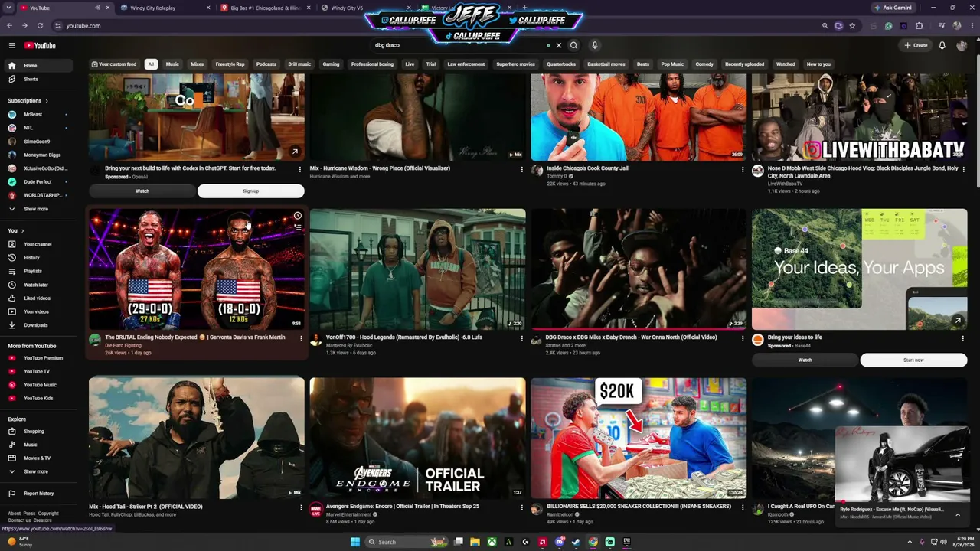Open the MrBeast subscription channel
Viewport: 980px width, 551px height.
(x=40, y=115)
